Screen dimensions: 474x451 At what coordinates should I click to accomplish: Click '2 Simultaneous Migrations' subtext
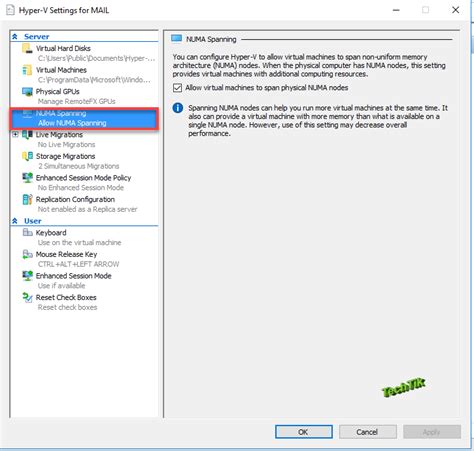[78, 166]
